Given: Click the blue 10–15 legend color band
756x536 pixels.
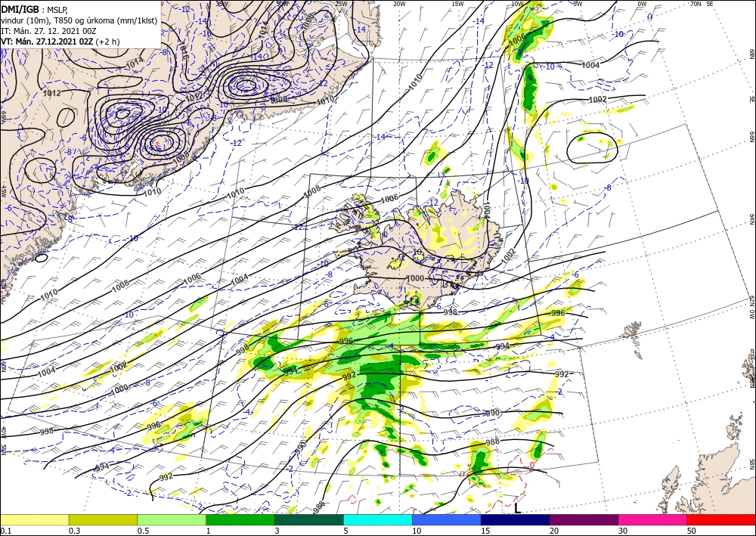Looking at the screenshot, I should 447,519.
